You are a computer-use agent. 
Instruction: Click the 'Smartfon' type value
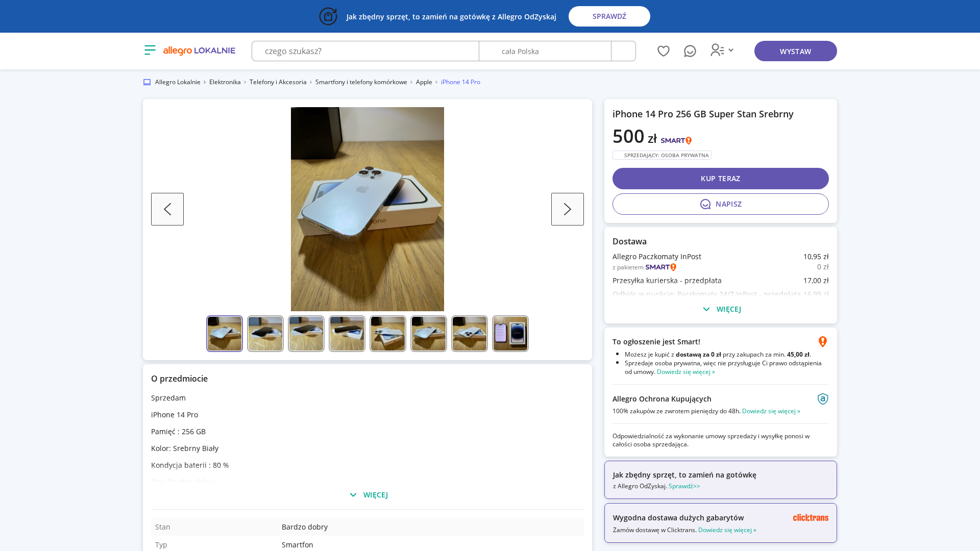point(298,545)
